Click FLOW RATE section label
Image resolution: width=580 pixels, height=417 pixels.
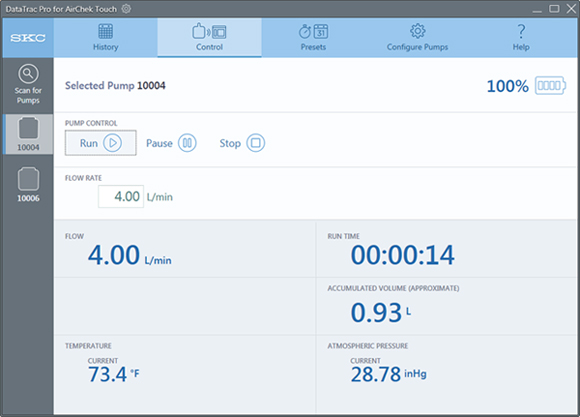[83, 178]
